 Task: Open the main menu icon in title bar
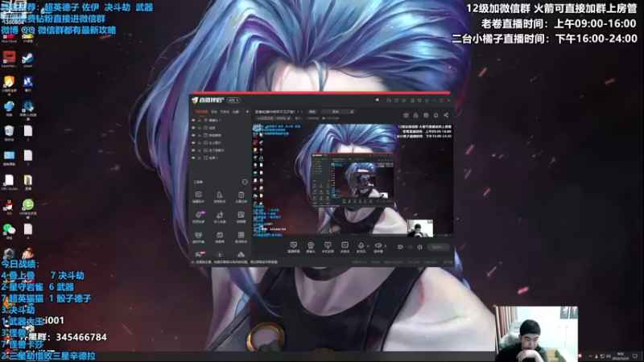point(427,101)
